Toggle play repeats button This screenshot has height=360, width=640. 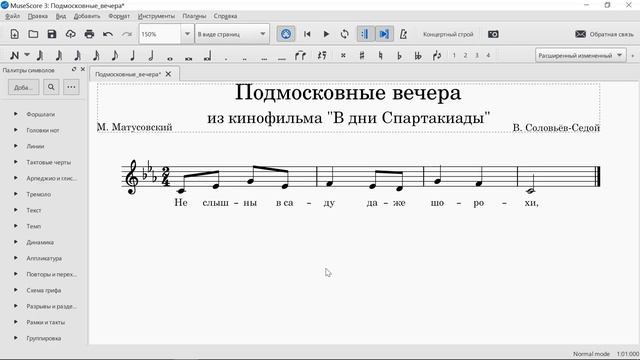point(365,34)
